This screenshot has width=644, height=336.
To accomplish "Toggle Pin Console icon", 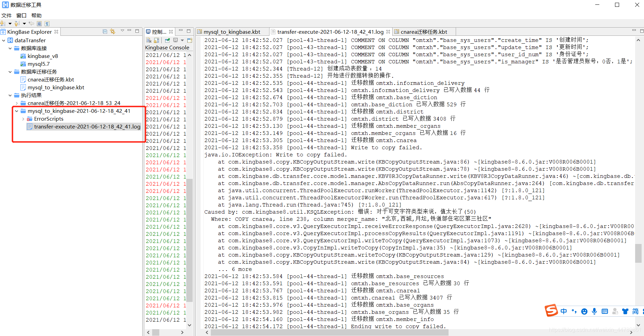I will pyautogui.click(x=167, y=40).
